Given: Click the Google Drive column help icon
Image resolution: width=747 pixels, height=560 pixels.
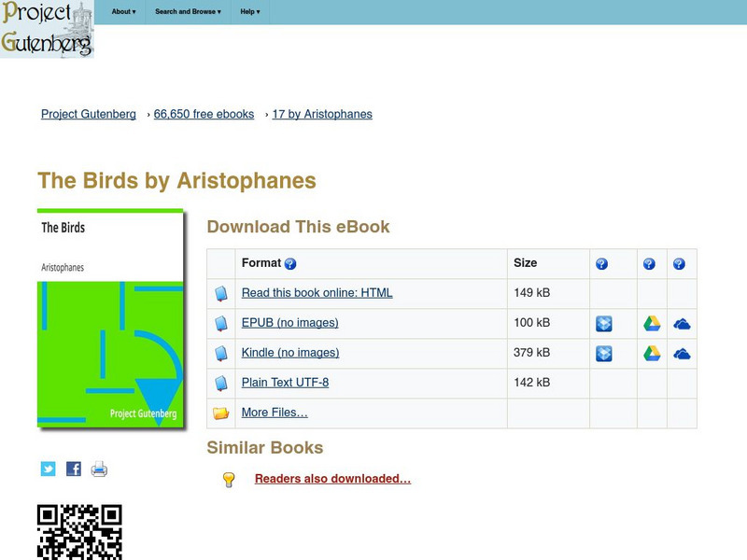Looking at the screenshot, I should (x=649, y=264).
